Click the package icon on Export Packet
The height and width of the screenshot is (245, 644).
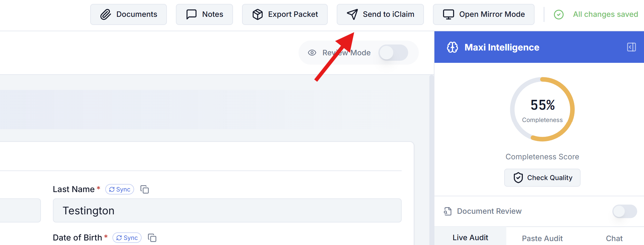click(x=258, y=14)
